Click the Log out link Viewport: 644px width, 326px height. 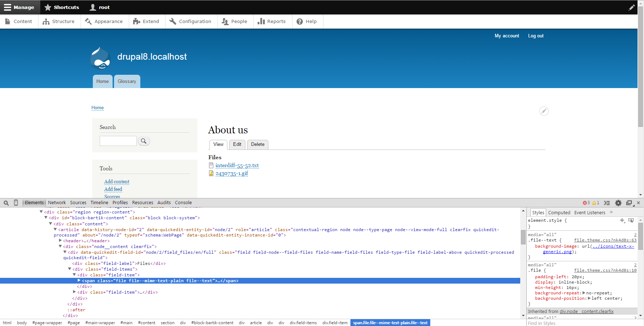[536, 36]
